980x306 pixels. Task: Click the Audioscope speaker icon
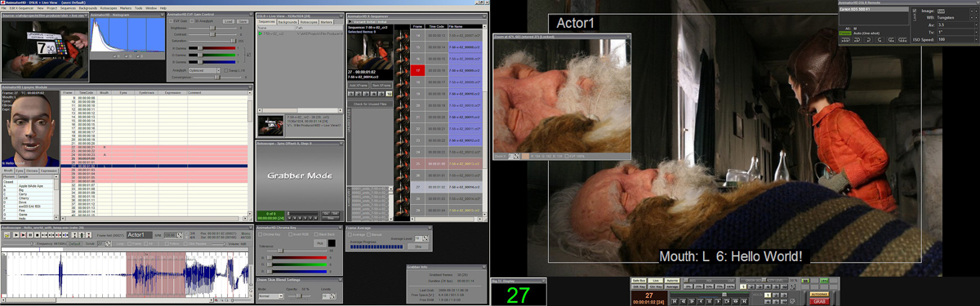pos(7,235)
